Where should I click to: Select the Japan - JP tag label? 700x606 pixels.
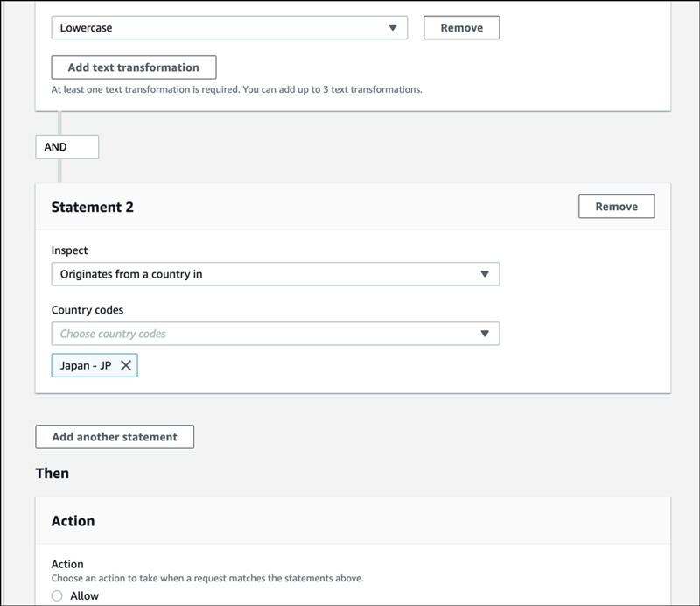pos(85,366)
